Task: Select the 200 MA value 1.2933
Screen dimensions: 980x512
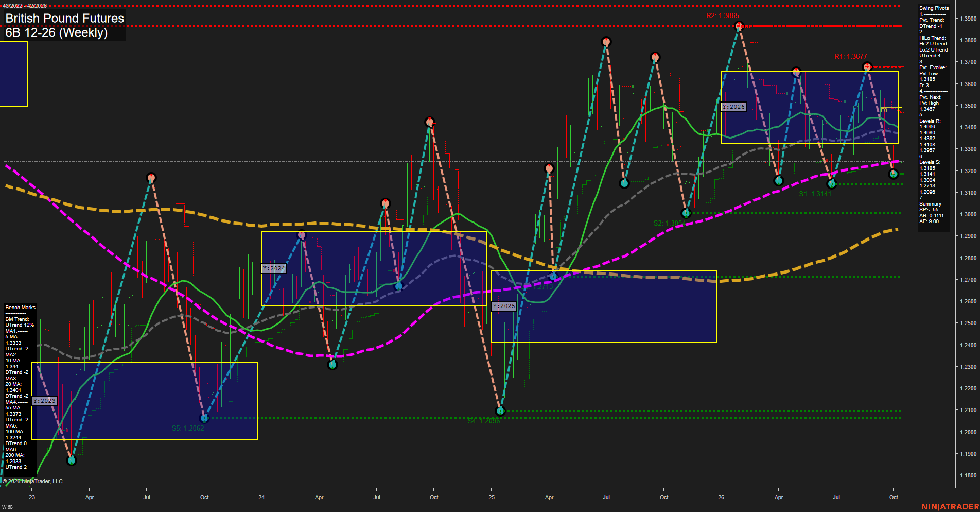Action: coord(13,462)
